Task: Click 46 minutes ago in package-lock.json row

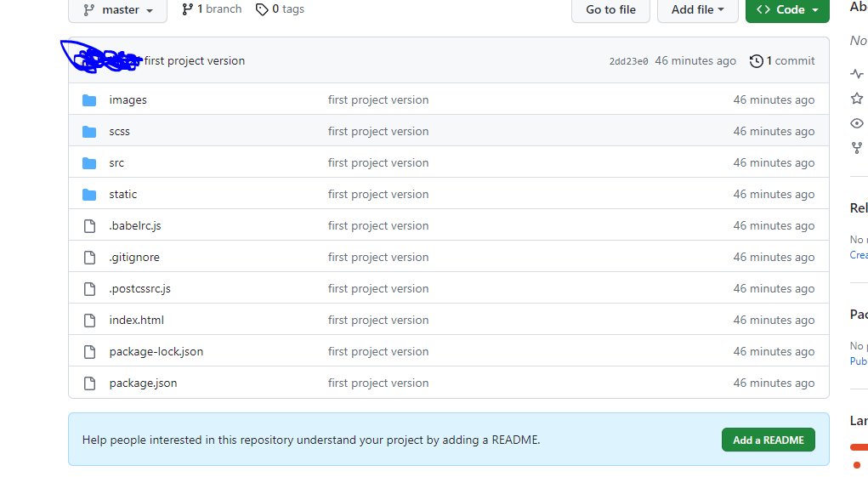Action: pyautogui.click(x=774, y=352)
